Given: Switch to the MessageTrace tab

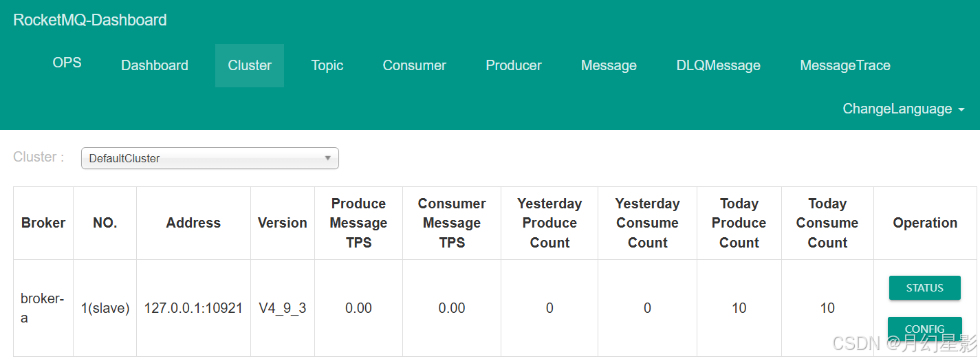Looking at the screenshot, I should pyautogui.click(x=845, y=65).
